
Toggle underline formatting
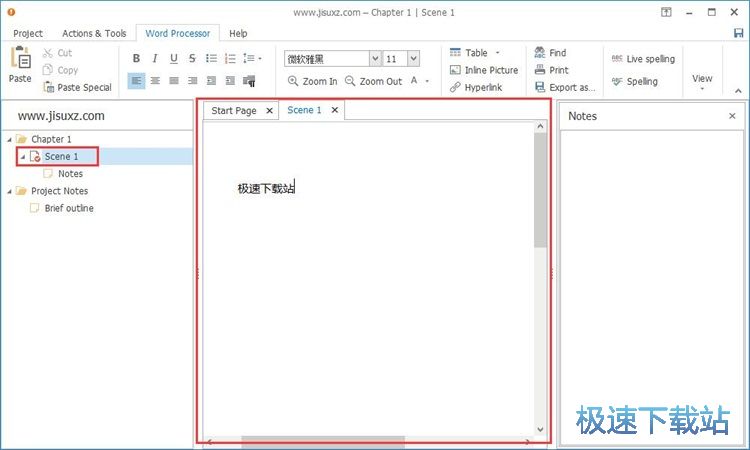pyautogui.click(x=174, y=58)
